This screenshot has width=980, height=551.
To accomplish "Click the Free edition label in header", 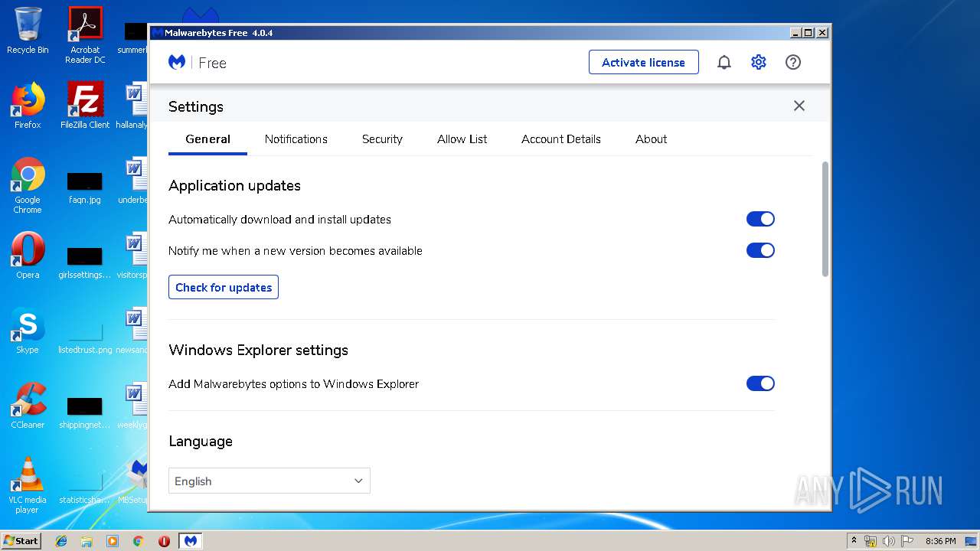I will coord(212,63).
